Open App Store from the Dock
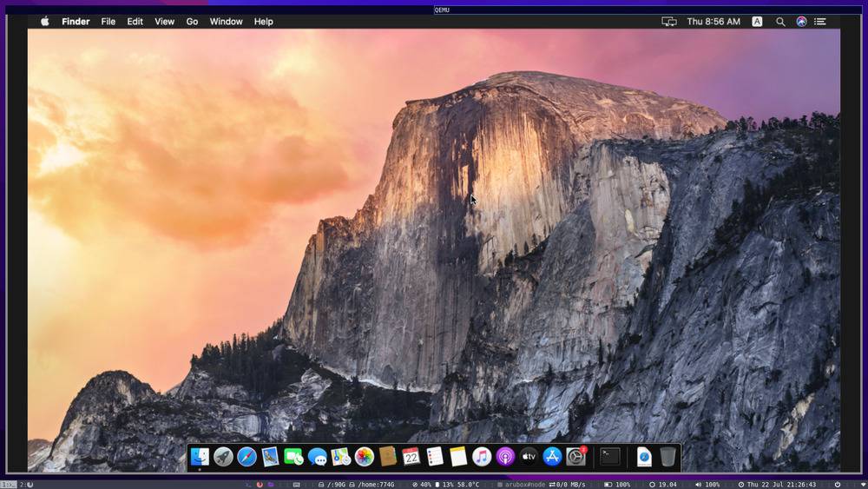This screenshot has height=489, width=868. pos(552,457)
